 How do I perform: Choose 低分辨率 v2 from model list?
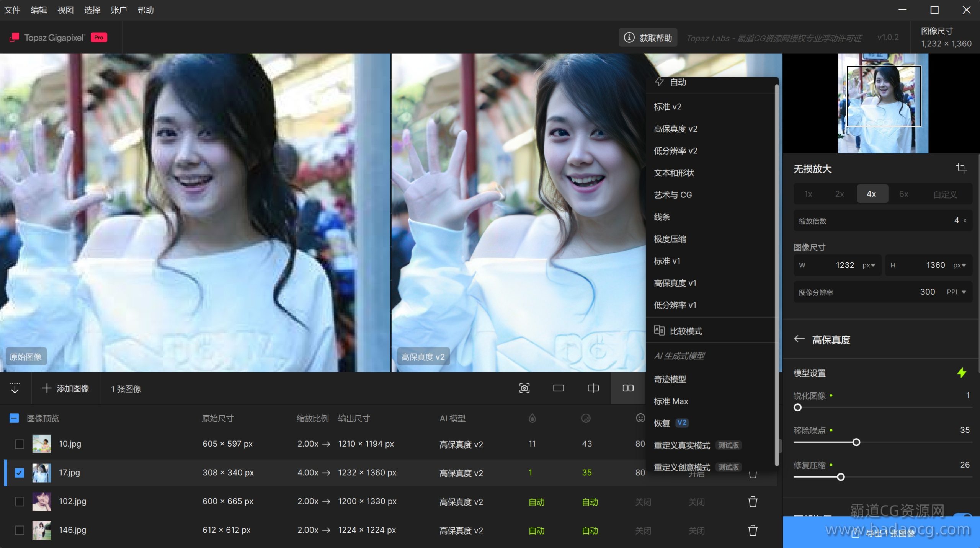[x=675, y=151]
